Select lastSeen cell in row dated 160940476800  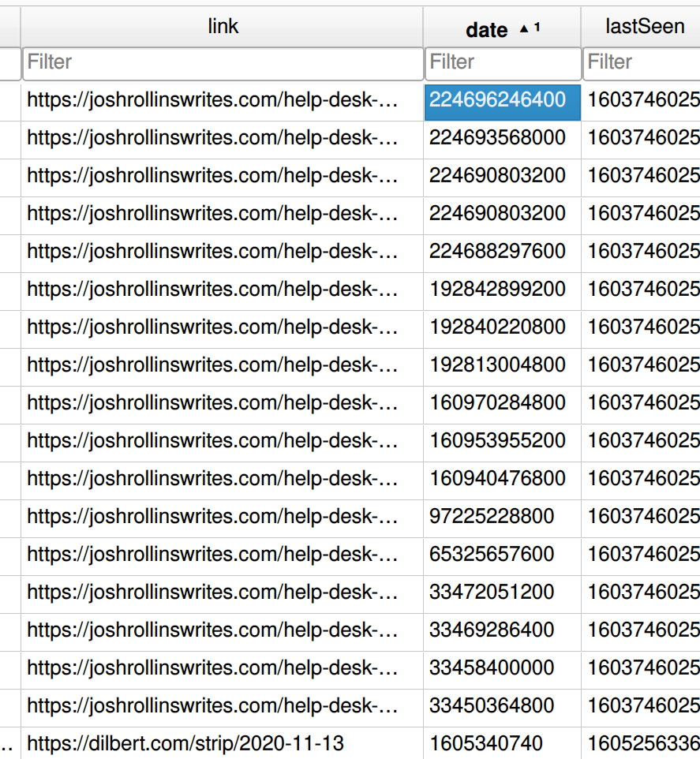pyautogui.click(x=641, y=480)
